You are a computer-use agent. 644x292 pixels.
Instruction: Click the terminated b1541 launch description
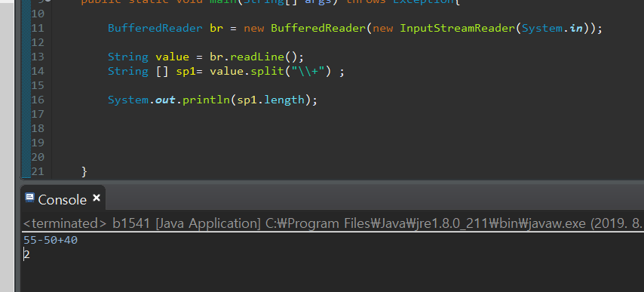pos(333,223)
